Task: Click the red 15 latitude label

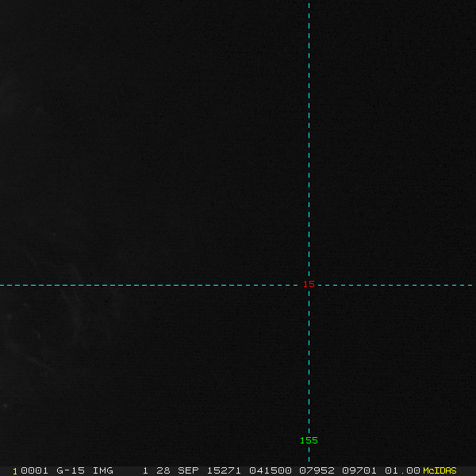Action: pos(309,284)
